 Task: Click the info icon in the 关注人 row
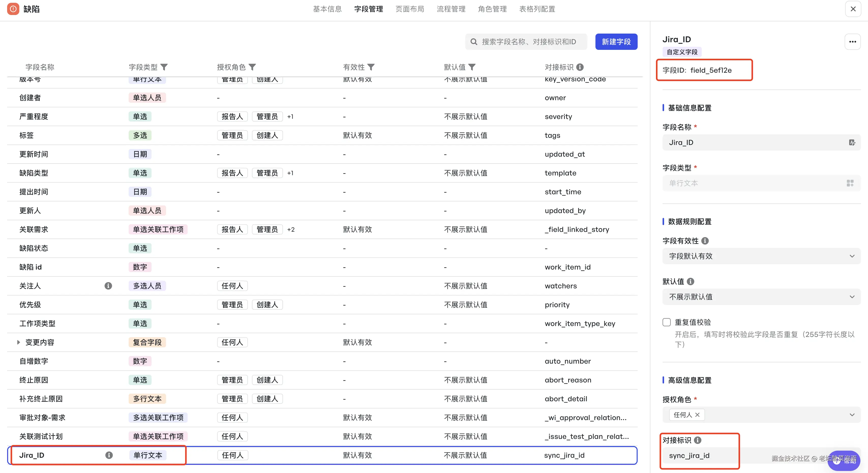click(108, 286)
